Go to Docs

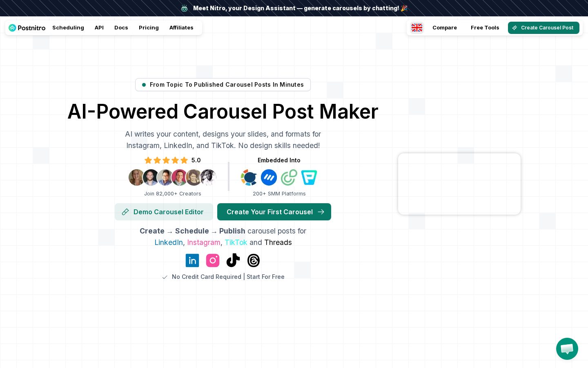coord(121,28)
